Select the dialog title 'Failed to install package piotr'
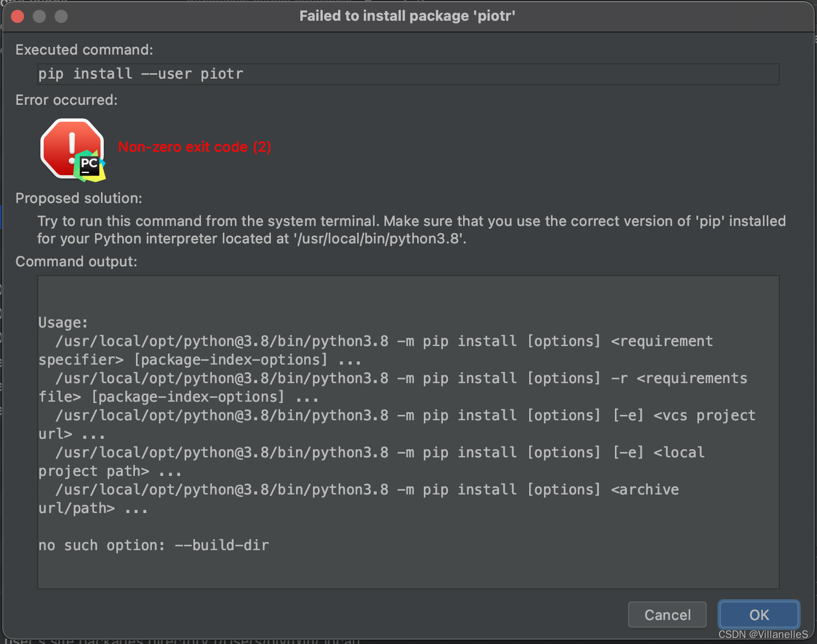 407,16
